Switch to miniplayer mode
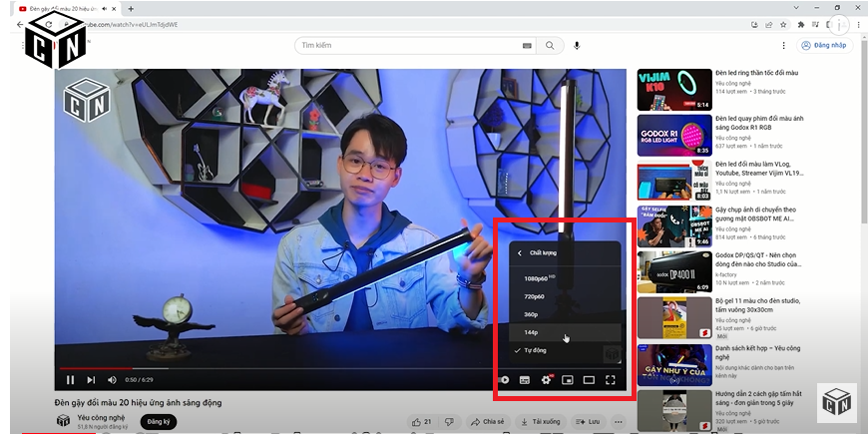Image resolution: width=868 pixels, height=434 pixels. tap(568, 380)
